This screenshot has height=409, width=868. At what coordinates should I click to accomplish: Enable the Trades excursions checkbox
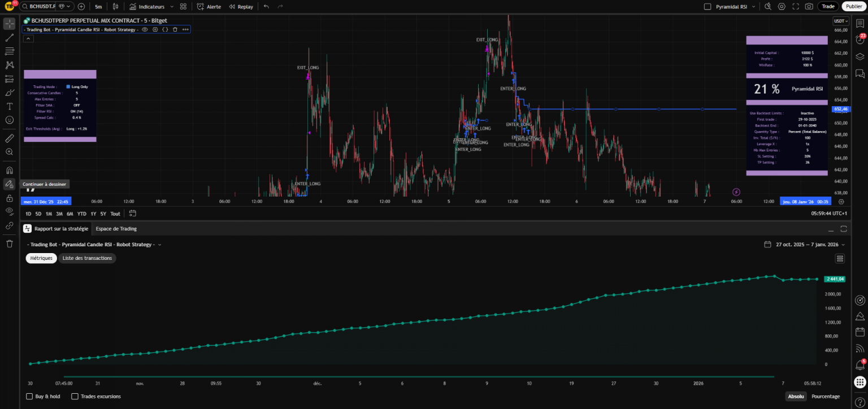75,396
